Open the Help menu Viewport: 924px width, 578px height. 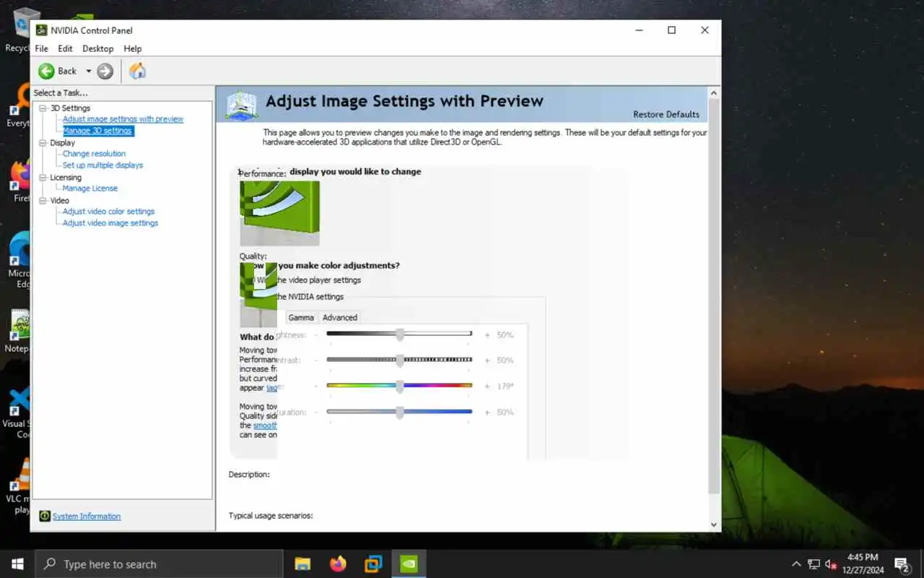(x=133, y=48)
